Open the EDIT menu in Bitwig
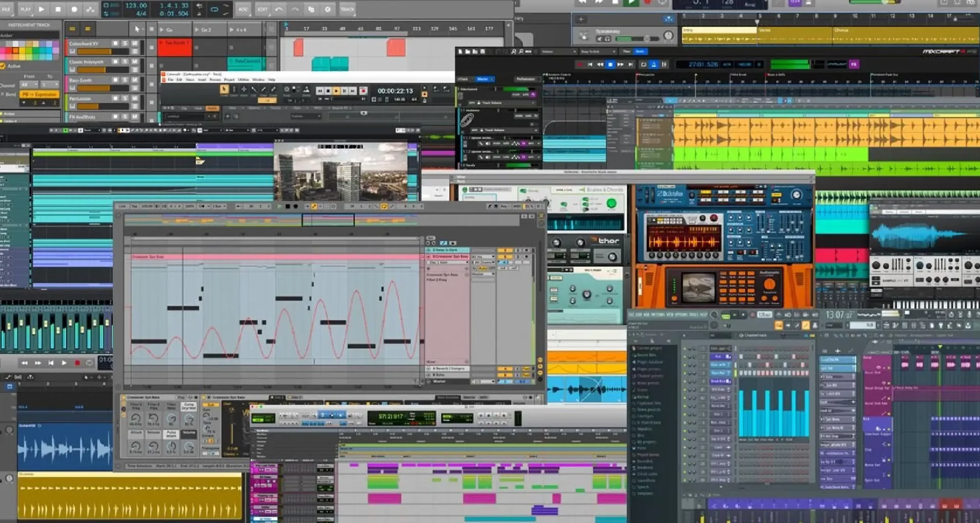The height and width of the screenshot is (523, 980). [x=262, y=9]
